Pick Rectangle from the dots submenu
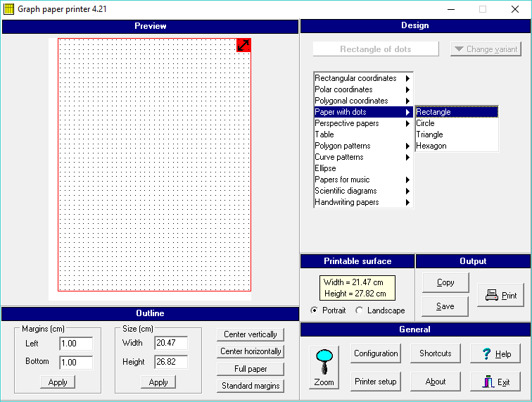Viewport: 532px width, 402px height. click(x=457, y=112)
